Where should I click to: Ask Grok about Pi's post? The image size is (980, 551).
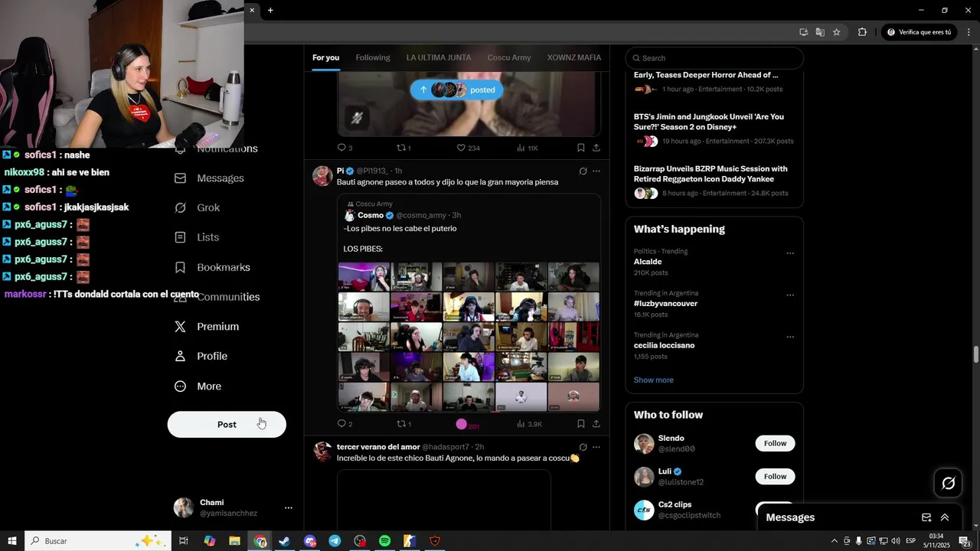583,171
